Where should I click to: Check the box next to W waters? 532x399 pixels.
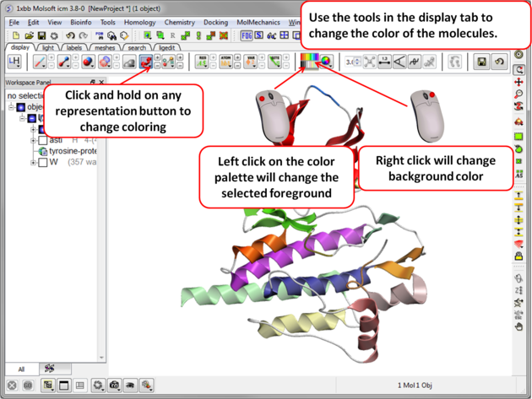pyautogui.click(x=42, y=162)
